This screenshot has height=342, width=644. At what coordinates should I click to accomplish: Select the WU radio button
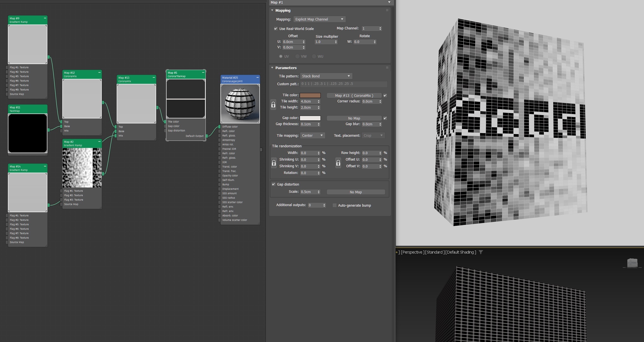(314, 56)
